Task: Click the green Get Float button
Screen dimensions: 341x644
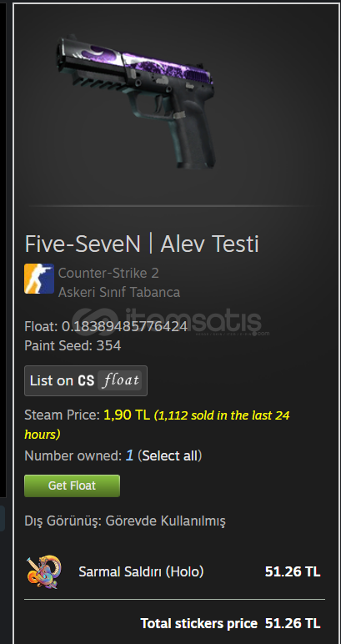Action: click(x=73, y=486)
